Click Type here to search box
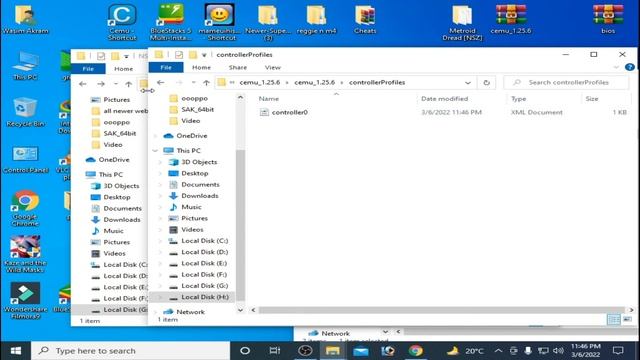This screenshot has height=360, width=640. tap(131, 351)
